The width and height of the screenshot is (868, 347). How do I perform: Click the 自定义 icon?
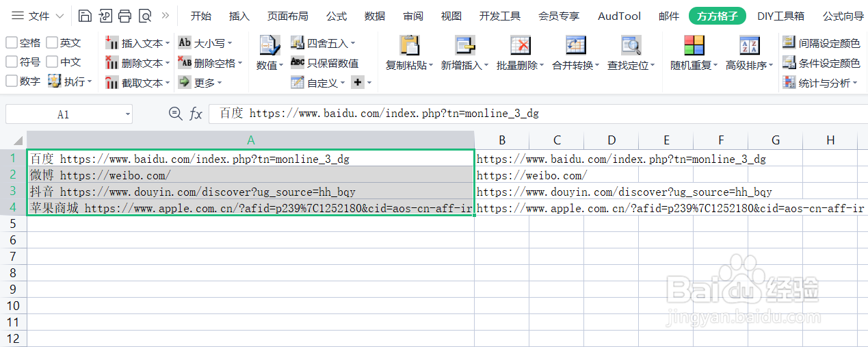[297, 83]
